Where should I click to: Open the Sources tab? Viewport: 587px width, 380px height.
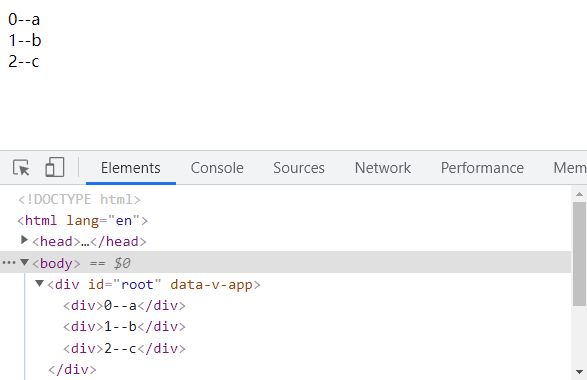(299, 168)
